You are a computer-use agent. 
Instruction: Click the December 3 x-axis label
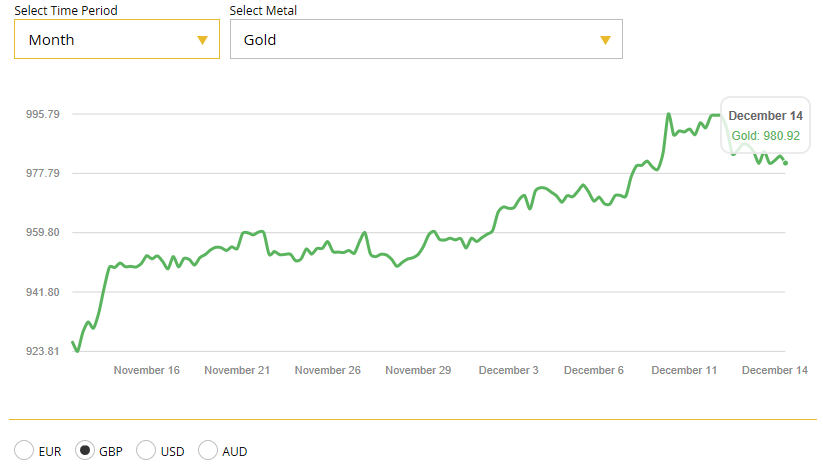pos(508,370)
